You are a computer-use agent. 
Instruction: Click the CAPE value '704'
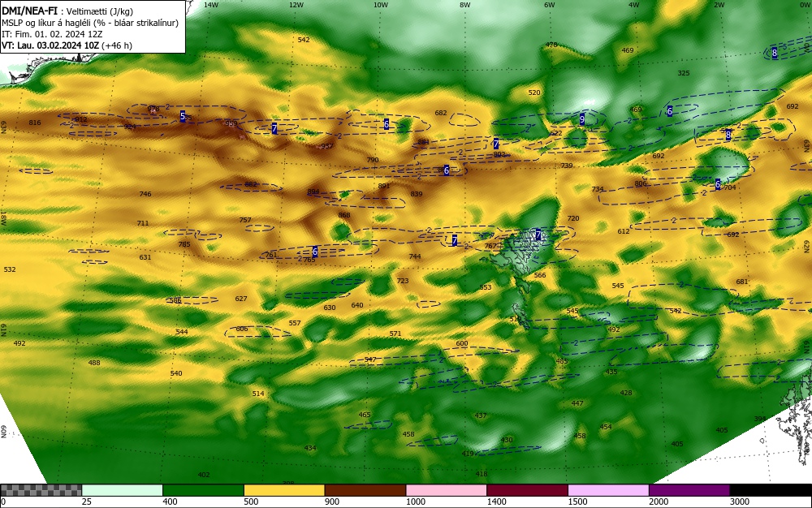point(730,187)
